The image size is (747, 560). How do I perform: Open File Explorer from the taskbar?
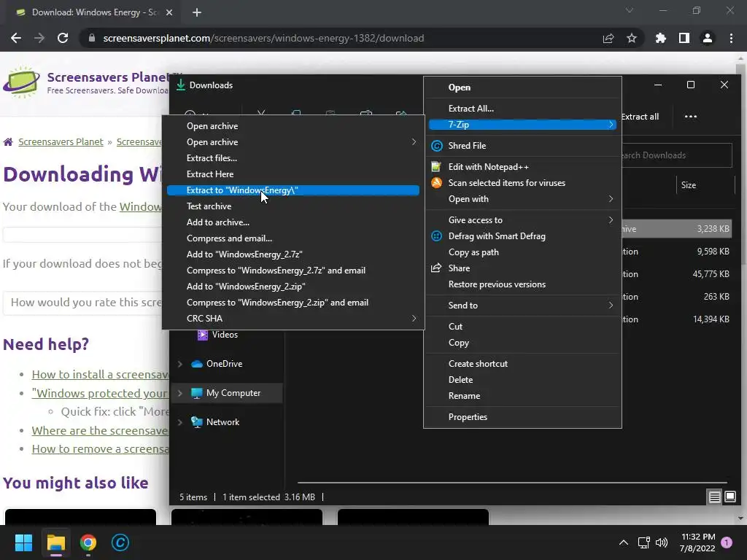(x=55, y=542)
